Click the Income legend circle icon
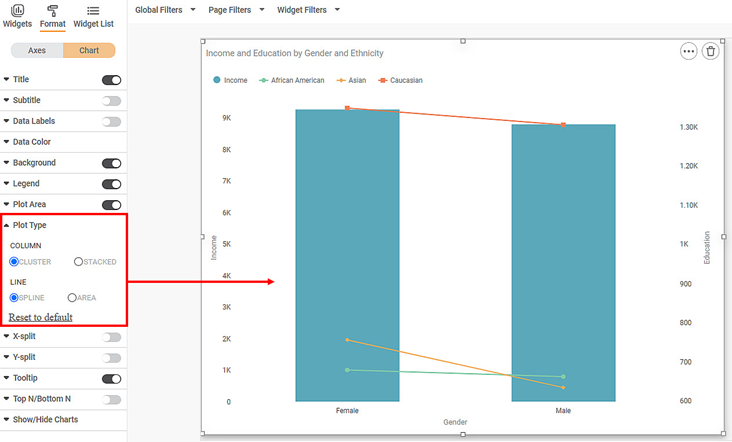This screenshot has width=732, height=442. [216, 80]
